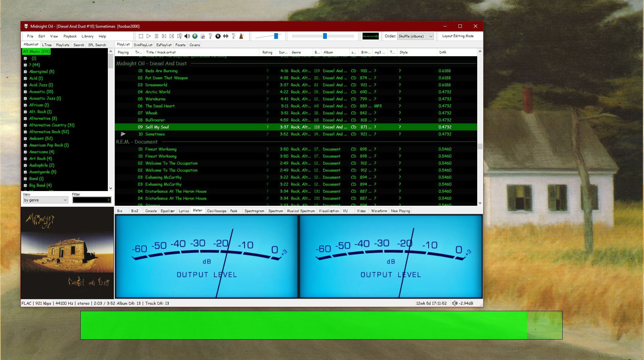
Task: Click the metronome icon in toolbar
Action: pyautogui.click(x=241, y=36)
